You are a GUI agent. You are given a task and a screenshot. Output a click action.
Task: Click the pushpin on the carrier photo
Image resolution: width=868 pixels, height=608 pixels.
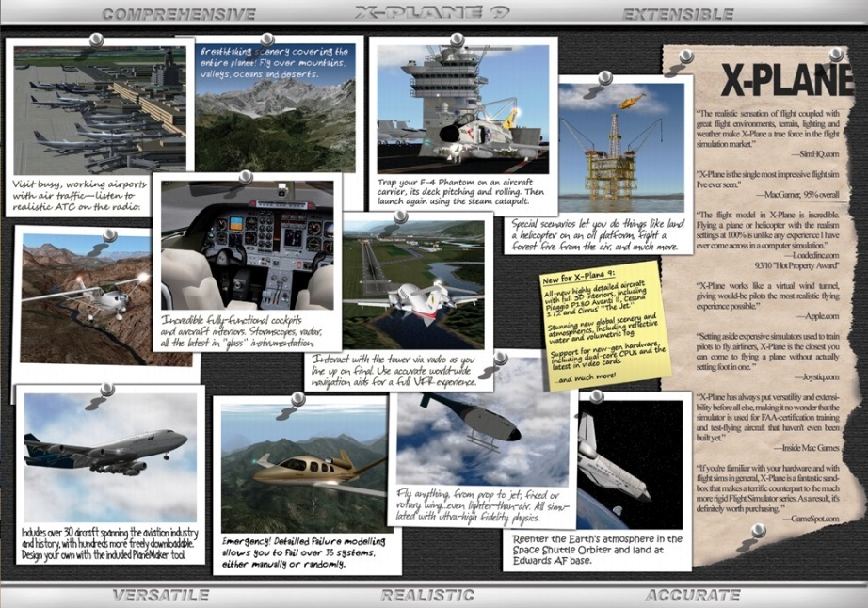coord(457,40)
